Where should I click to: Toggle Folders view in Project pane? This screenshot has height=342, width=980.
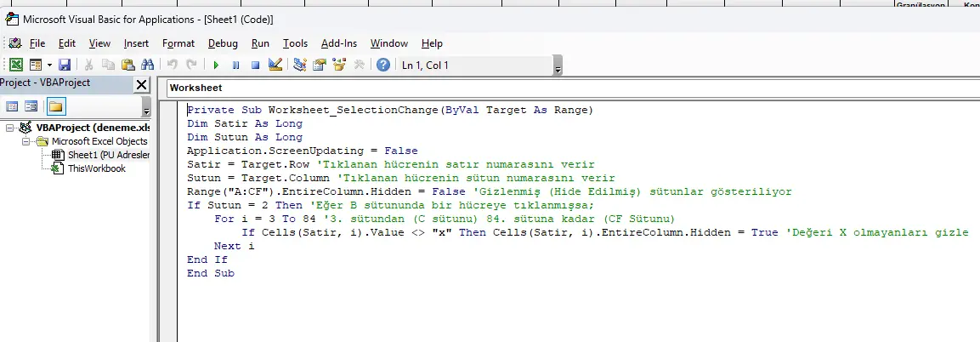[55, 106]
